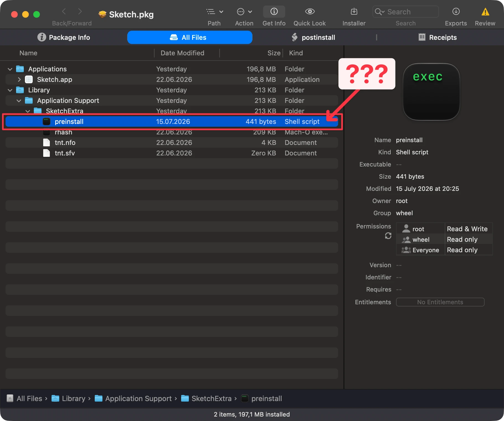Select the preinstall script icon in list

[47, 121]
